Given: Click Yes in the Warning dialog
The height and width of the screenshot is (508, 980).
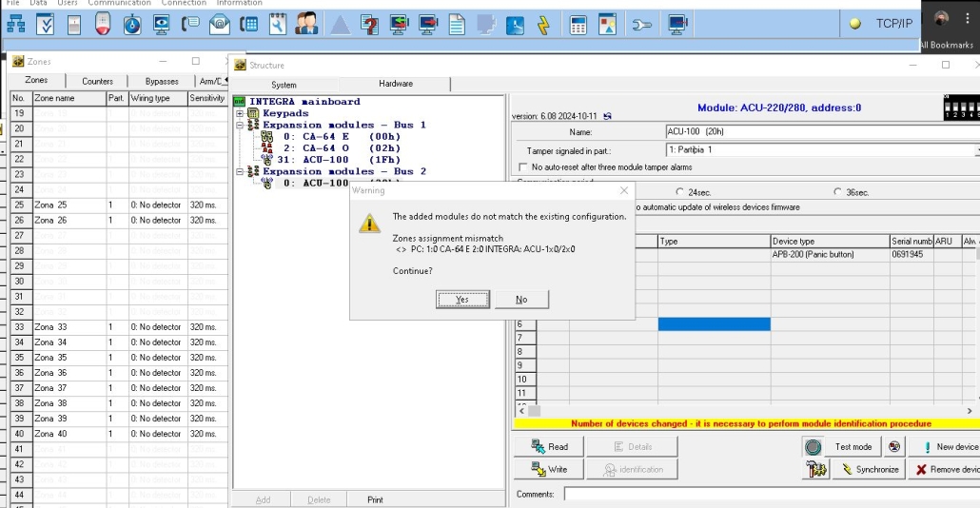Looking at the screenshot, I should tap(462, 300).
